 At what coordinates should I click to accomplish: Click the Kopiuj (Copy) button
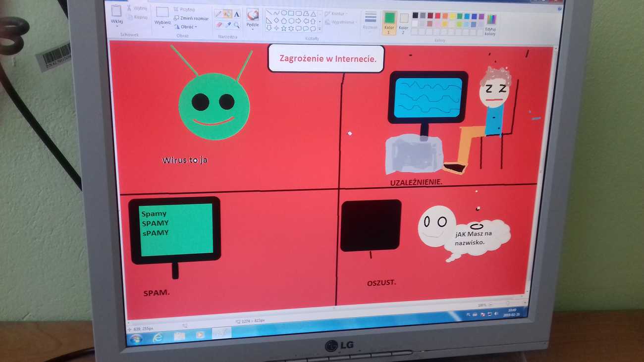[x=137, y=17]
